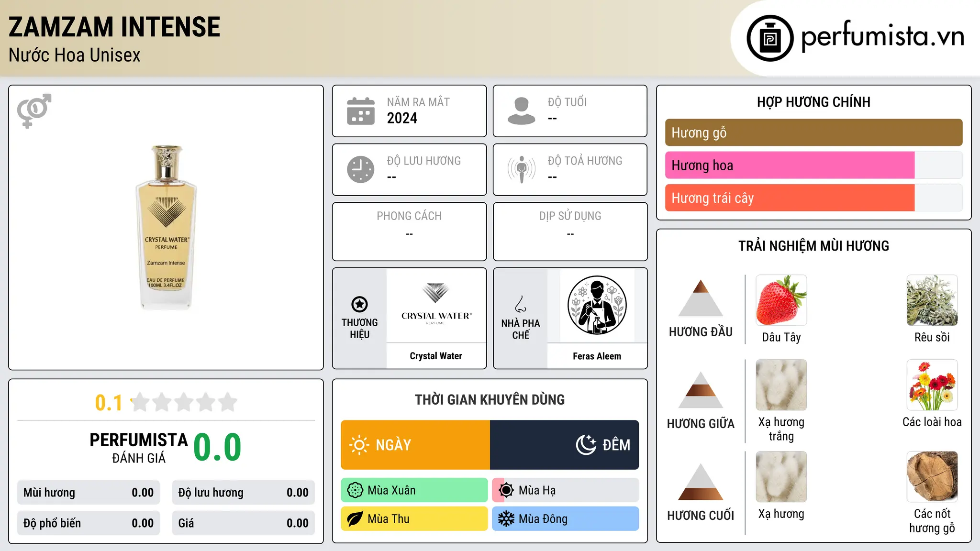Click the 0.1 rating number
This screenshot has height=551, width=980.
coord(109,403)
